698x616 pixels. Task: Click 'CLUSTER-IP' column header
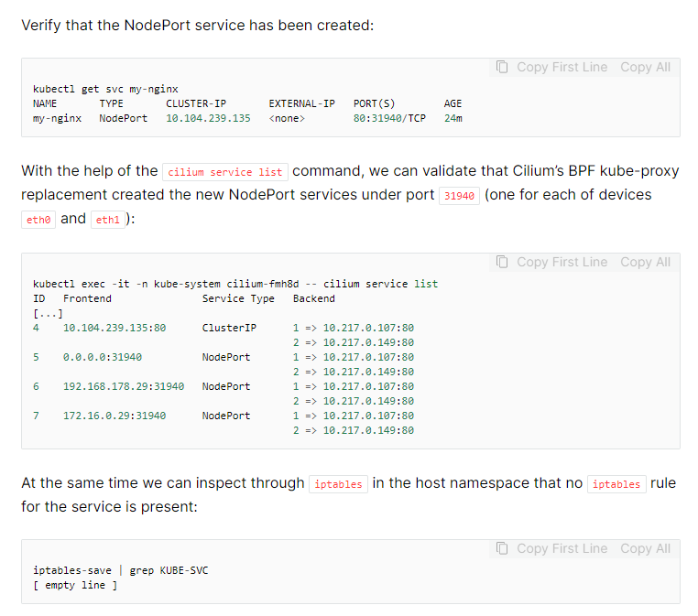coord(196,103)
